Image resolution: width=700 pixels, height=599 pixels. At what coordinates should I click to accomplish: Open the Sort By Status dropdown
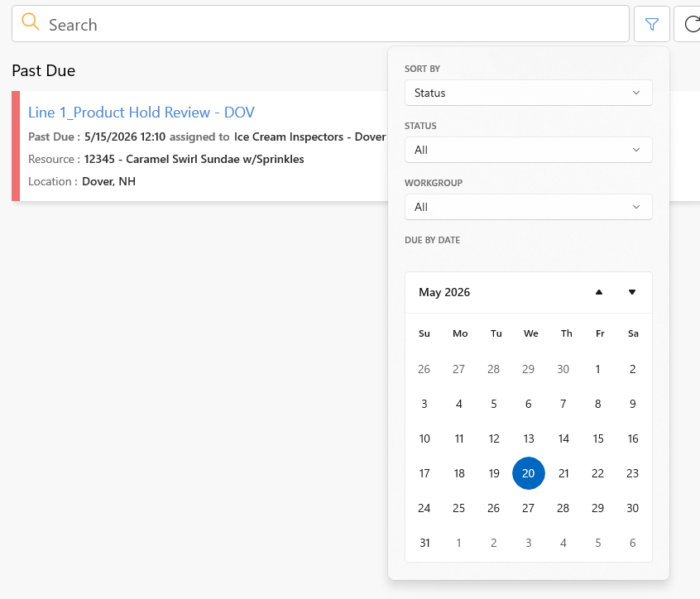coord(529,93)
